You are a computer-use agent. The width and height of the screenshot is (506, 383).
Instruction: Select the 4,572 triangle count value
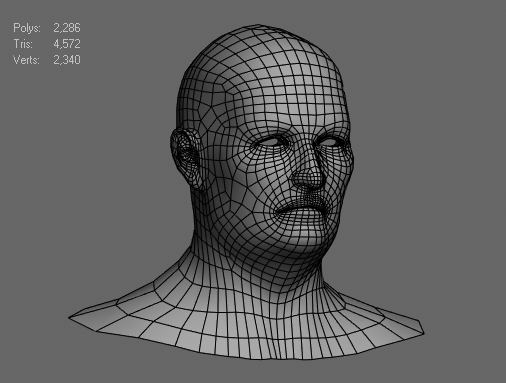click(x=67, y=44)
